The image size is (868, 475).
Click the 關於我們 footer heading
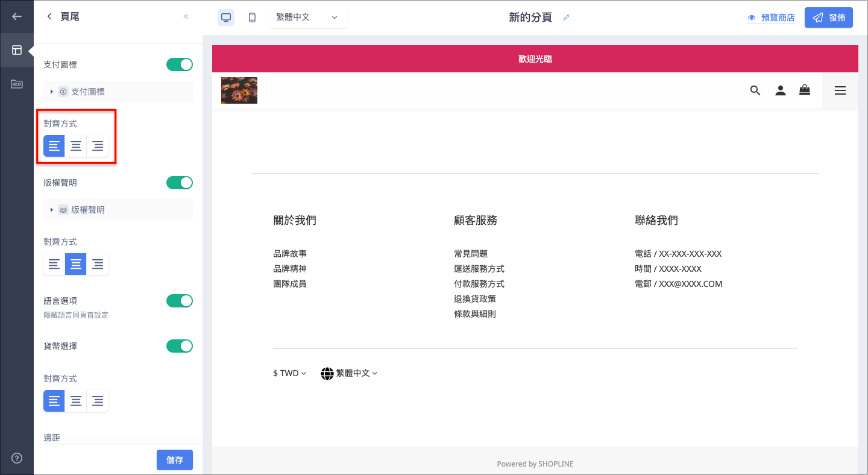pos(295,221)
